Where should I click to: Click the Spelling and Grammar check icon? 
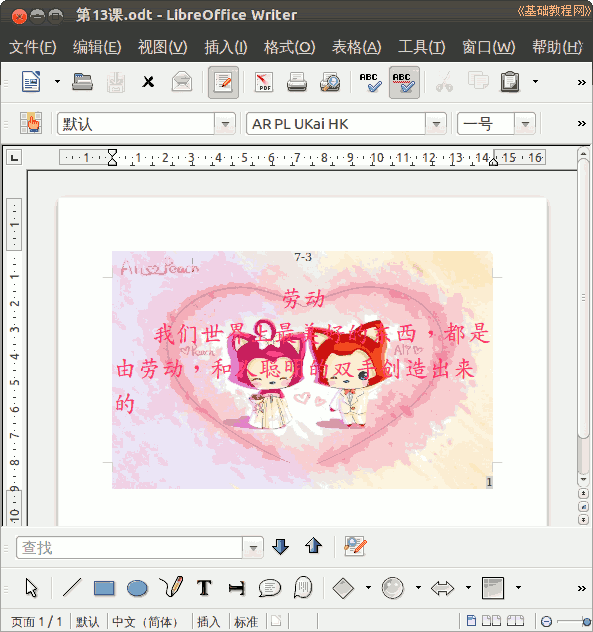(370, 82)
